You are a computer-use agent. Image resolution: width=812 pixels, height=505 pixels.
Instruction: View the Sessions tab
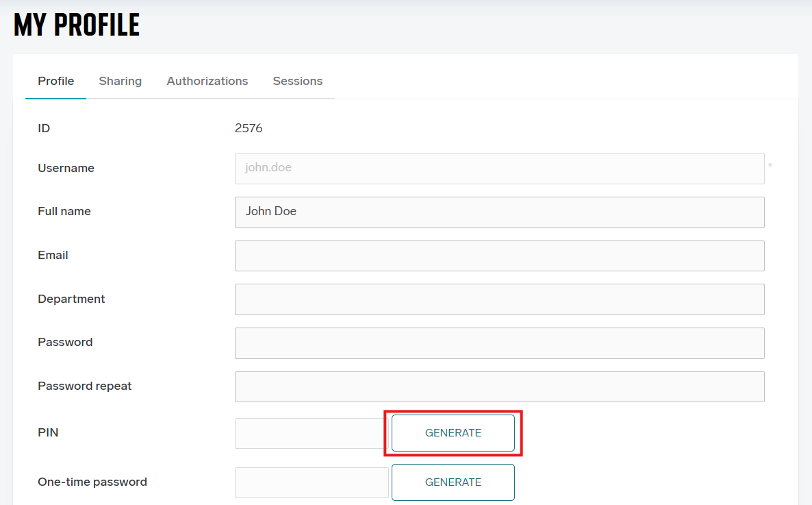[297, 81]
